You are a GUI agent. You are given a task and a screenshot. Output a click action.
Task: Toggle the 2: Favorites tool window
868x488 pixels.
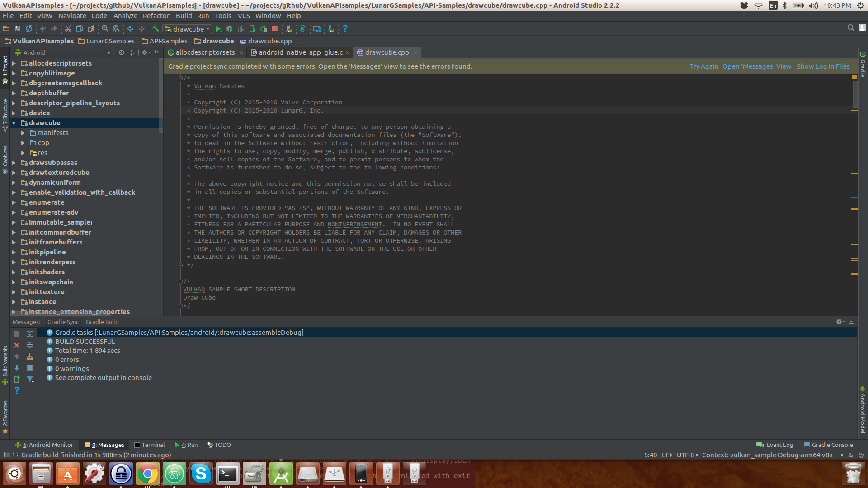(x=5, y=417)
